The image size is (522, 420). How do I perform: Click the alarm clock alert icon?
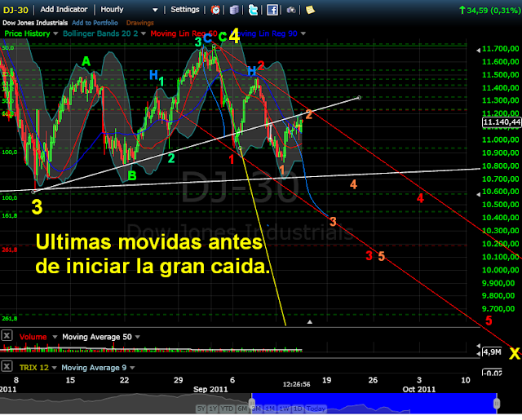point(215,10)
